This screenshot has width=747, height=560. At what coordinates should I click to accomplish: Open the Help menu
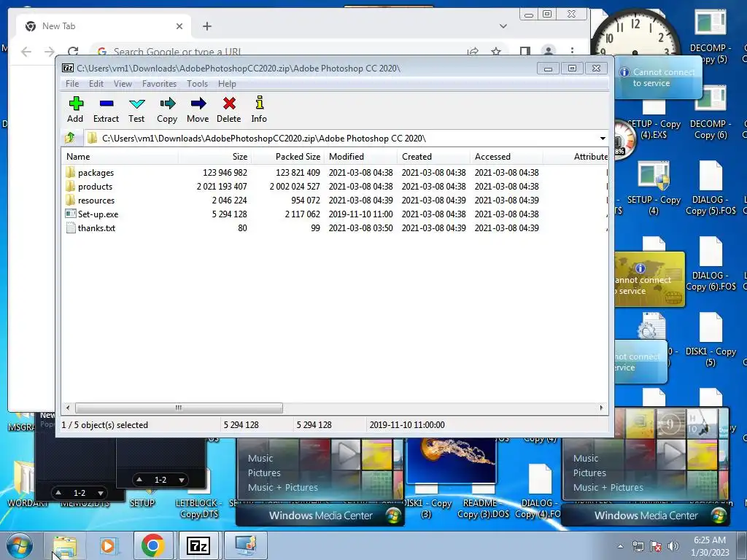228,84
